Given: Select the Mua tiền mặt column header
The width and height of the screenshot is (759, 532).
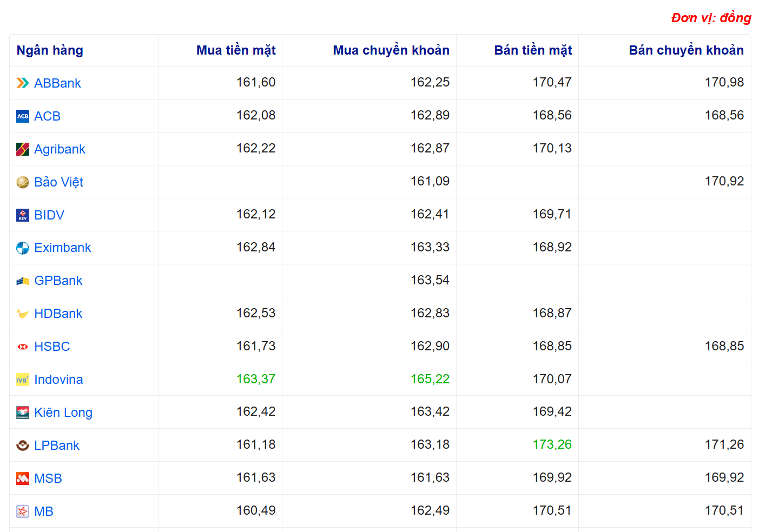Looking at the screenshot, I should coord(236,50).
